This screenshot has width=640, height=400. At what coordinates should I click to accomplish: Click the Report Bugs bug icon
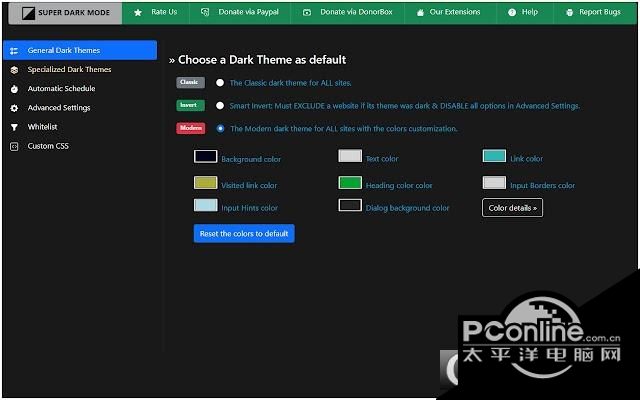pyautogui.click(x=570, y=13)
